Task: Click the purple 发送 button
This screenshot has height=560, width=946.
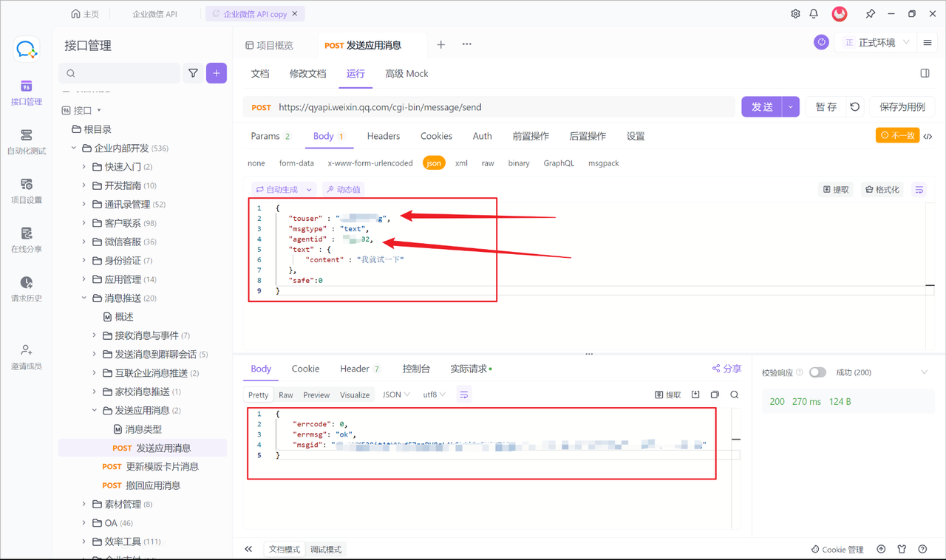Action: [762, 107]
